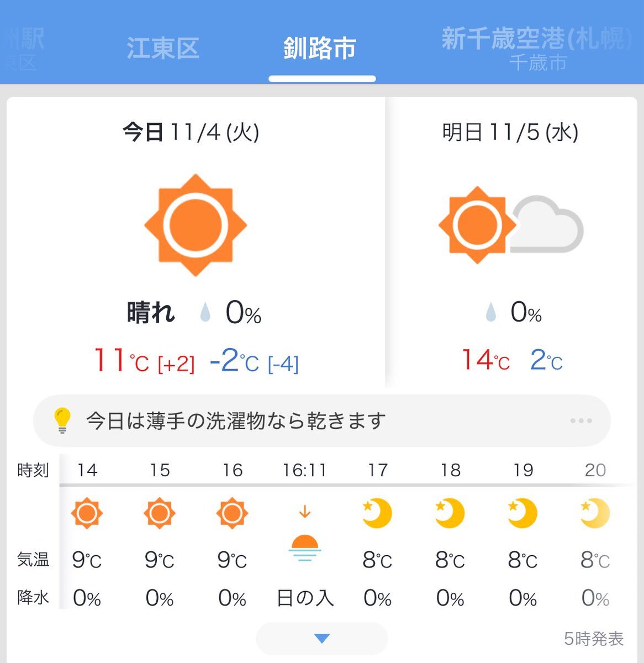The height and width of the screenshot is (663, 644).
Task: Open the laundry tip message 今日は薄手の洗濯物なら乾きます
Action: coord(236,421)
